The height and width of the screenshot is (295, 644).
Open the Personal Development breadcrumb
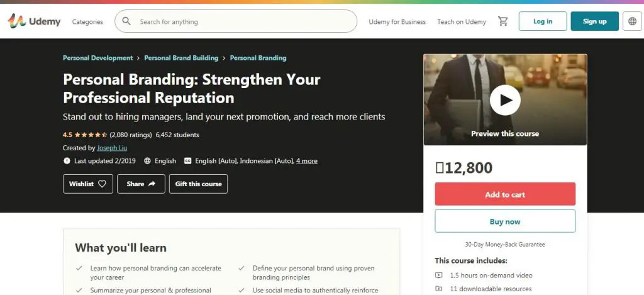pyautogui.click(x=97, y=58)
